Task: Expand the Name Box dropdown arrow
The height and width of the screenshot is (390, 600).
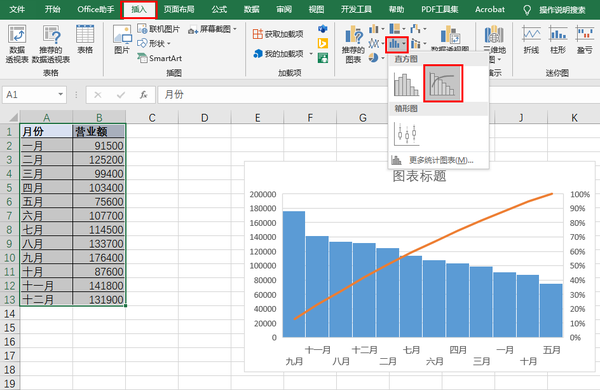Action: coord(60,95)
